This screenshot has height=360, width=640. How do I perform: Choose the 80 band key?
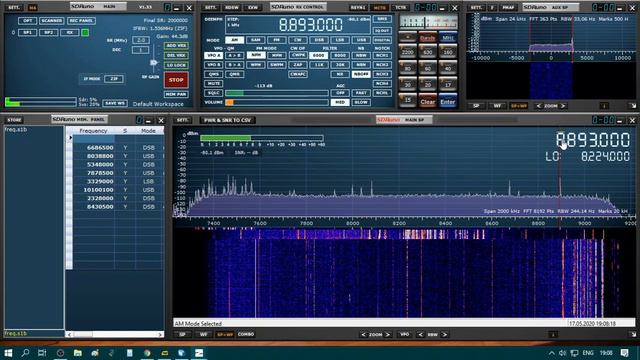pos(407,68)
